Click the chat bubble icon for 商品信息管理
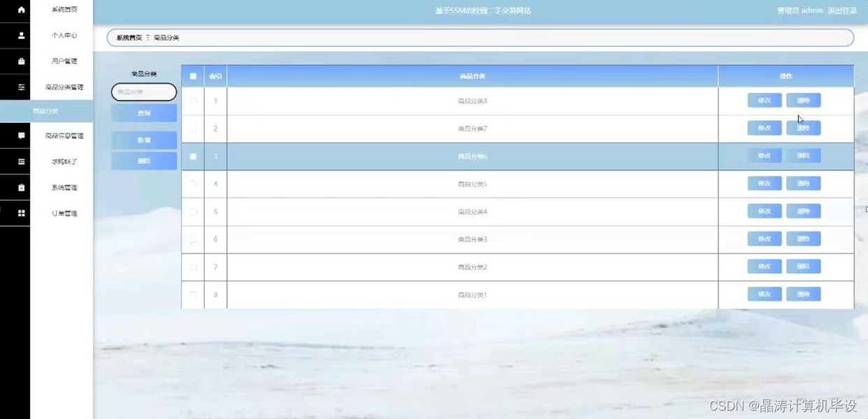 pos(21,135)
